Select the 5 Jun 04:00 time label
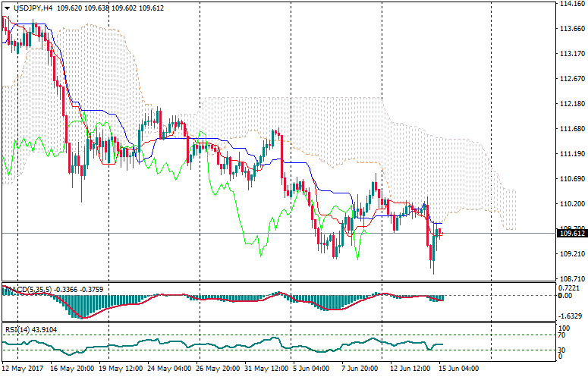Viewport: 588px width, 377px height. point(311,369)
